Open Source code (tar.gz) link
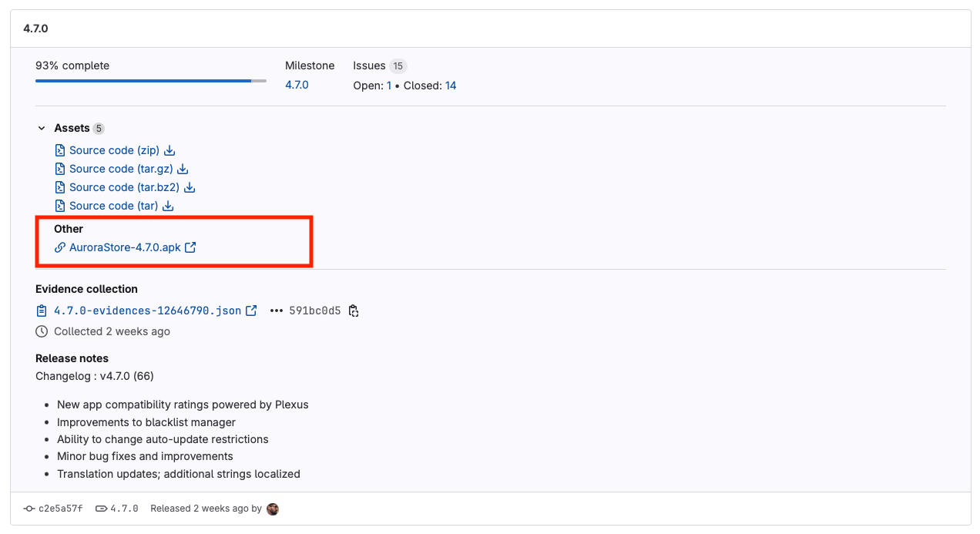Screen dimensions: 980x534 (121, 169)
